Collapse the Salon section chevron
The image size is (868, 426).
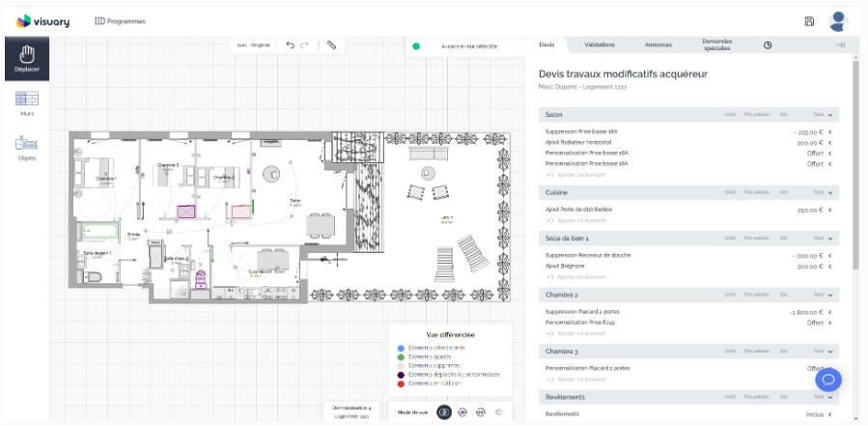coord(830,115)
